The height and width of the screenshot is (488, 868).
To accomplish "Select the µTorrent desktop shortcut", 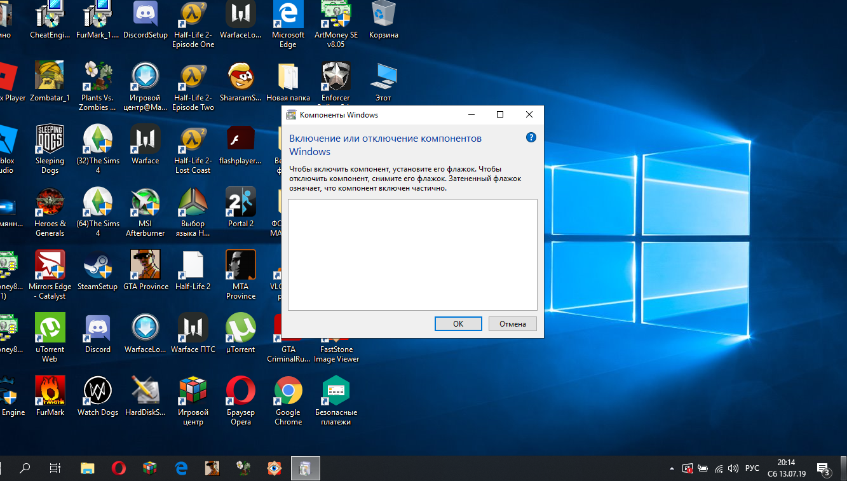I will [241, 334].
